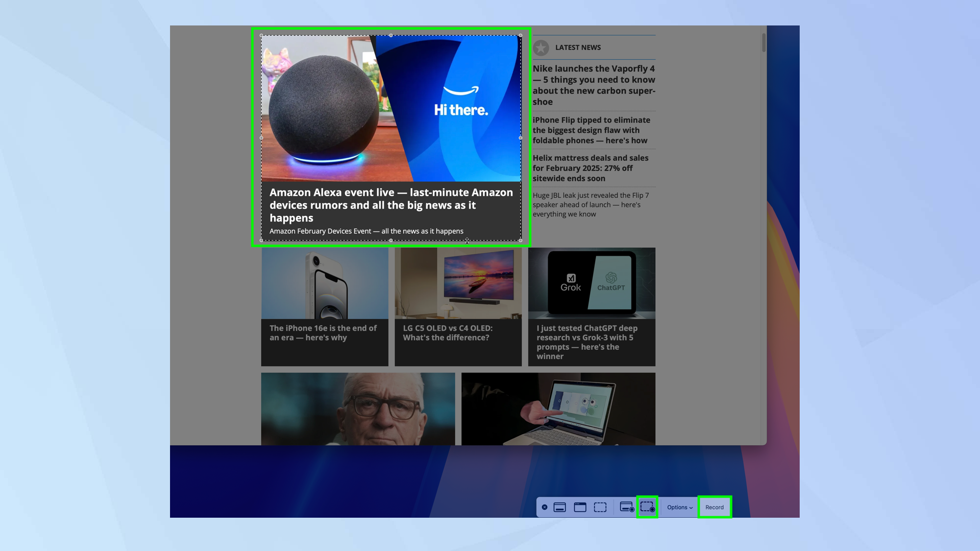The image size is (980, 551).
Task: Select Capture Selected Portion icon
Action: (600, 507)
